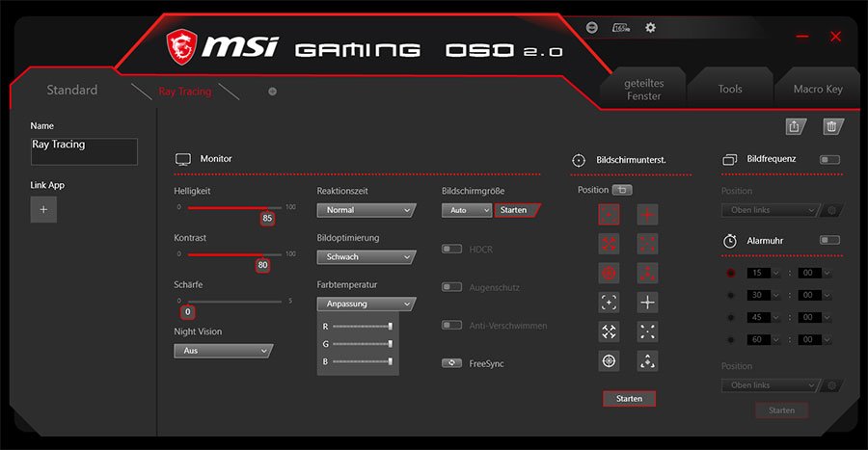This screenshot has width=868, height=450.
Task: Enable the Bildfrequenz toggle
Action: click(x=829, y=159)
